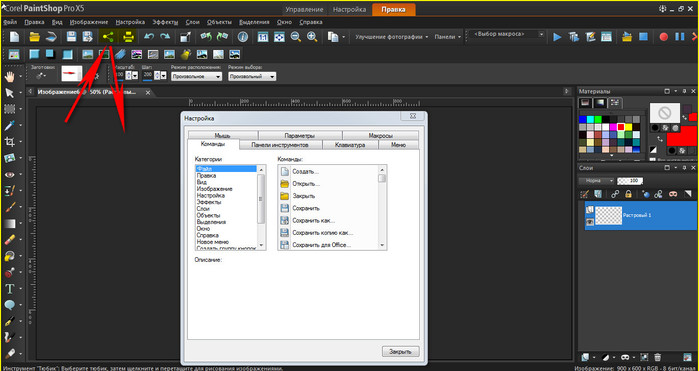Select the Crop tool
699x371 pixels.
[10, 142]
